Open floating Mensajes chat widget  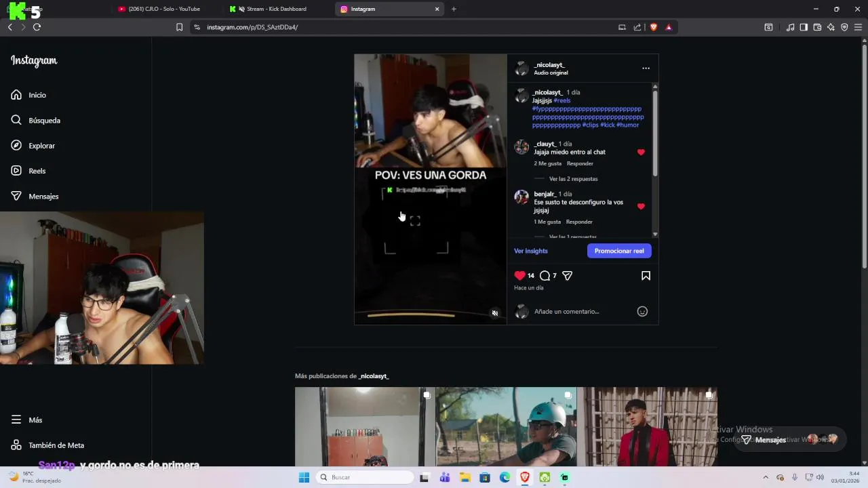[x=790, y=440]
